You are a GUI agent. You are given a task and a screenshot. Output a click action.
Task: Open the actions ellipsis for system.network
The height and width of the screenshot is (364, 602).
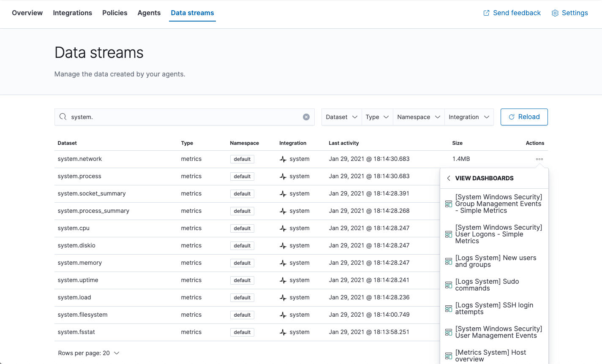click(x=539, y=159)
